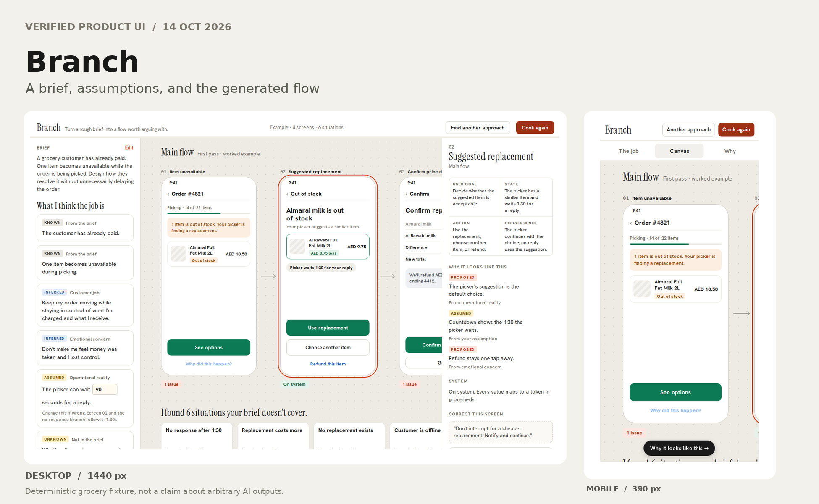
Task: Open the Replacement costs more card
Action: (x=273, y=436)
